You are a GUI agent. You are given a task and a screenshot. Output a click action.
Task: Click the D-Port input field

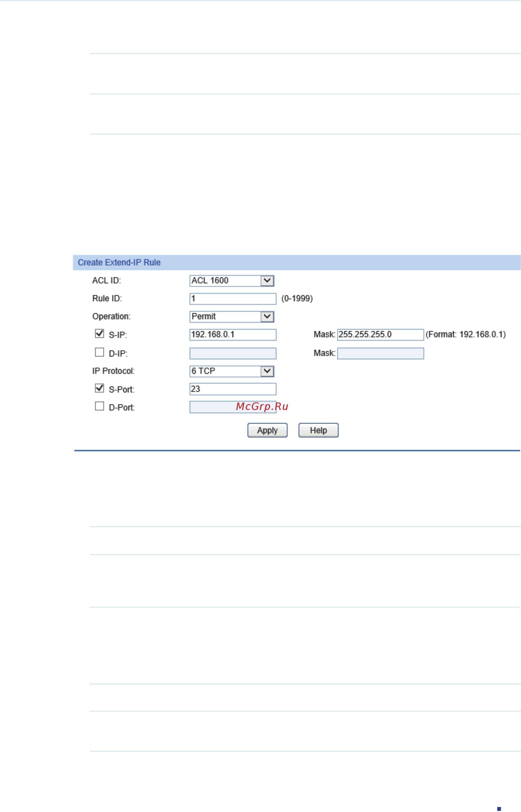tap(233, 407)
